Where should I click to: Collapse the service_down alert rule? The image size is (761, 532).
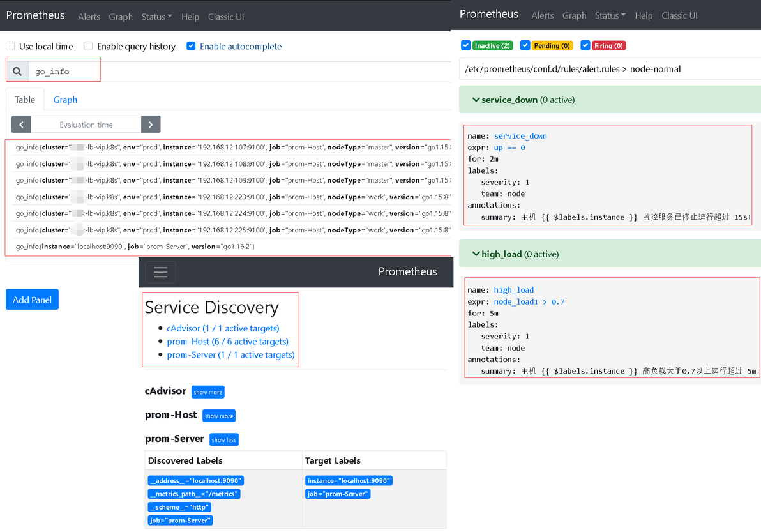point(610,100)
